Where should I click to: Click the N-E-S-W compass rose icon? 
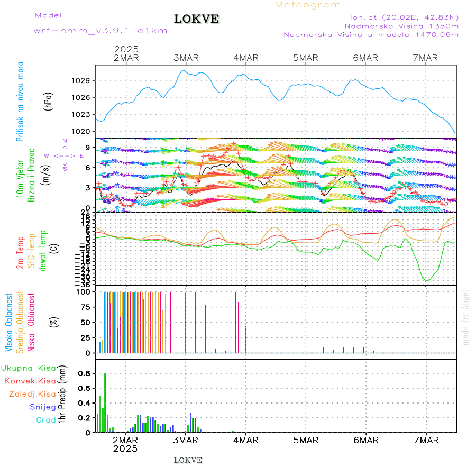click(65, 155)
